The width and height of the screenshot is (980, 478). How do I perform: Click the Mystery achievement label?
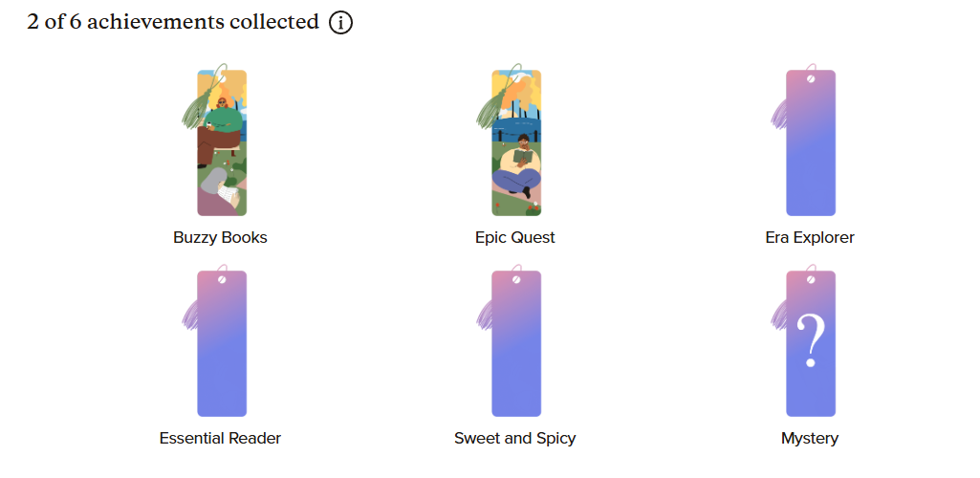coord(810,438)
